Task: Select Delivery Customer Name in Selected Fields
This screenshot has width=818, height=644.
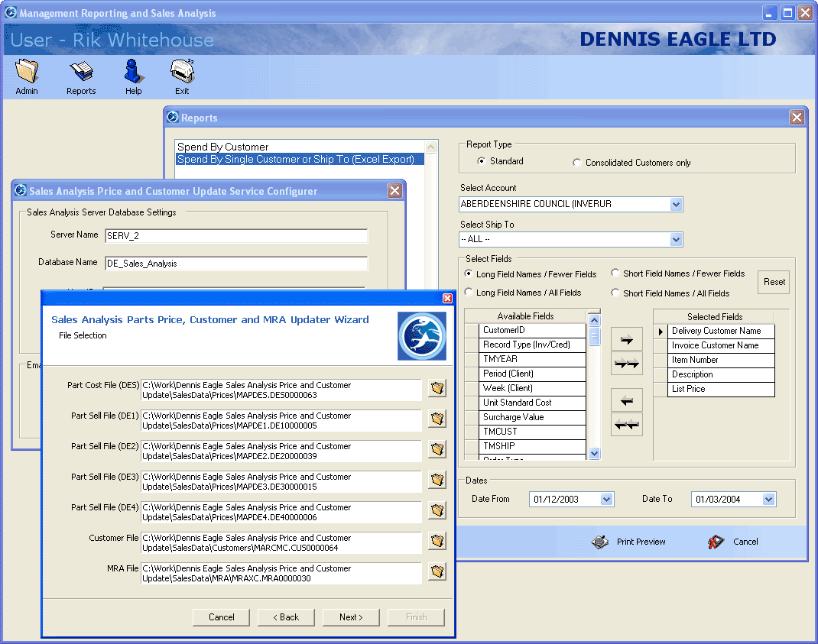Action: [x=721, y=331]
